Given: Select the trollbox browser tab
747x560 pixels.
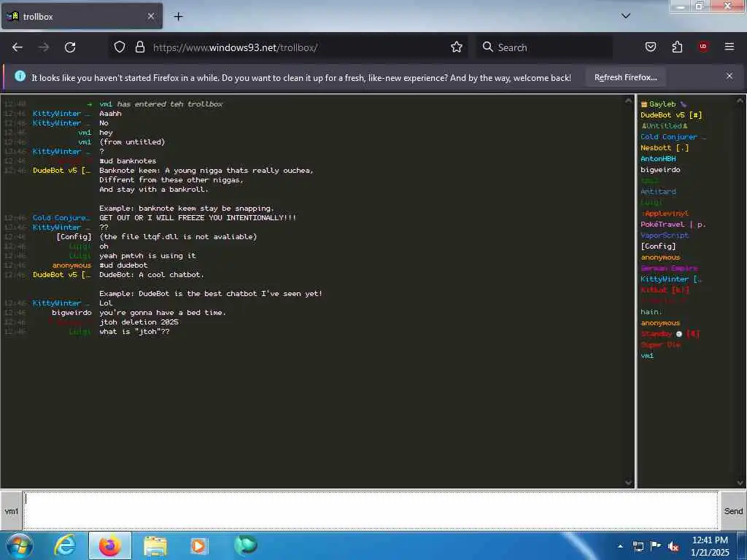Looking at the screenshot, I should [82, 16].
